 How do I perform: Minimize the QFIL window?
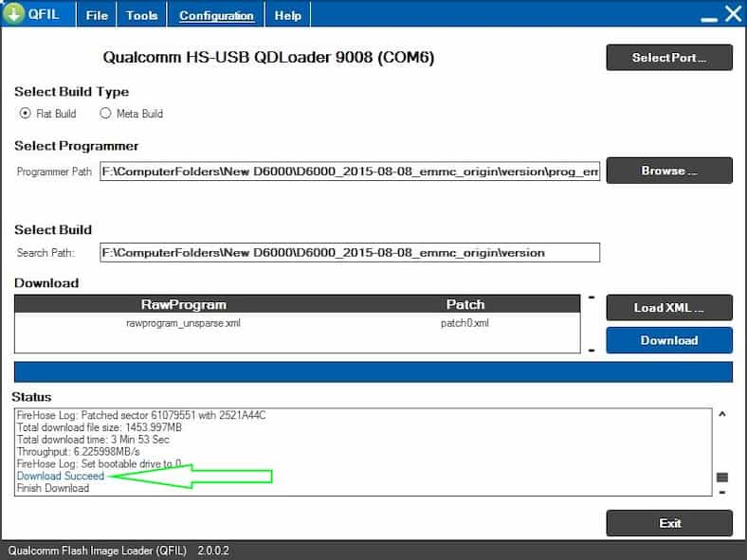pyautogui.click(x=707, y=16)
